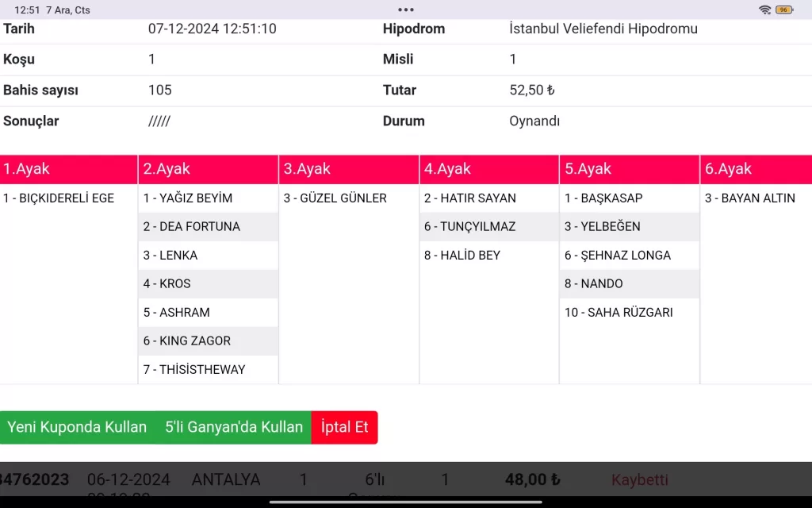812x508 pixels.
Task: Tap TUNÇYILMAZ in 4.Ayak list
Action: [489, 227]
